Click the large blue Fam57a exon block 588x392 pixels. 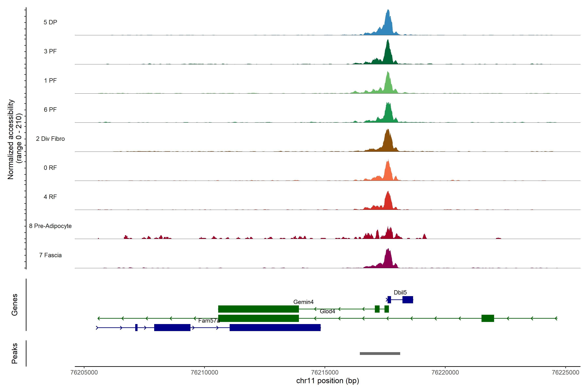[x=275, y=327]
